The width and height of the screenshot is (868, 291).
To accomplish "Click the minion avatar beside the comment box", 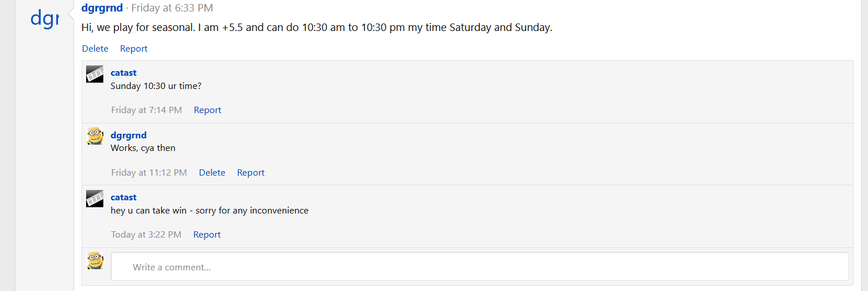I will pos(95,261).
